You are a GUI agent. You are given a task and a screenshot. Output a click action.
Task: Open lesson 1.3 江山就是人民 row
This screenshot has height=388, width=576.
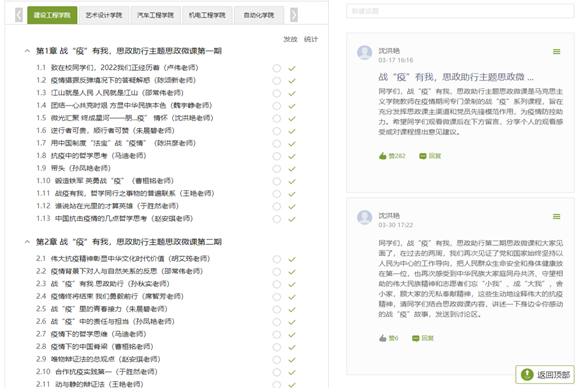point(110,93)
